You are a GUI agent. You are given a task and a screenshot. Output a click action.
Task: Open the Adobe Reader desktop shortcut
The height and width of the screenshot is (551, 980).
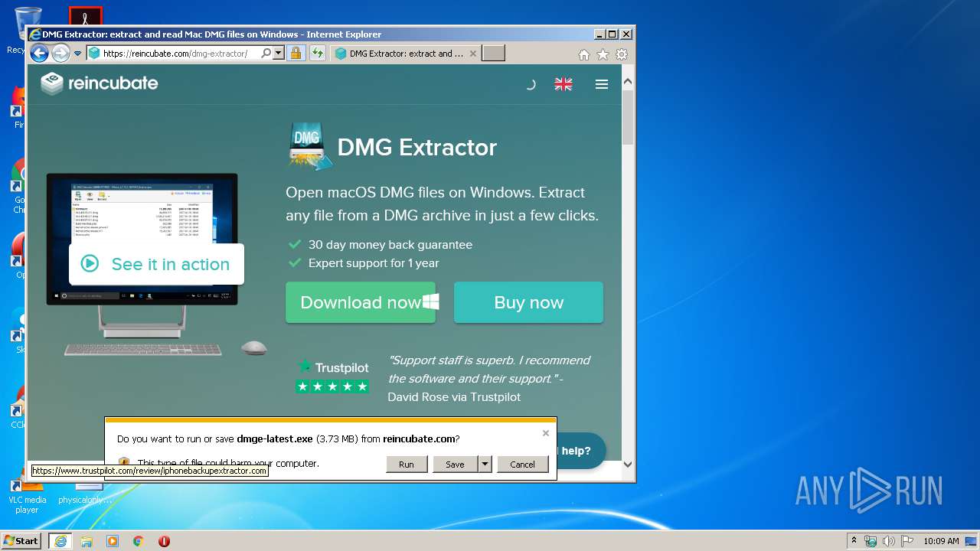[x=86, y=15]
